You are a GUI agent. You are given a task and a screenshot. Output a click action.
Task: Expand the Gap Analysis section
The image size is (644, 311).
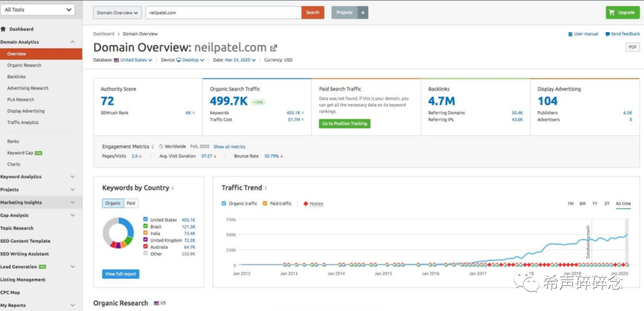(73, 216)
